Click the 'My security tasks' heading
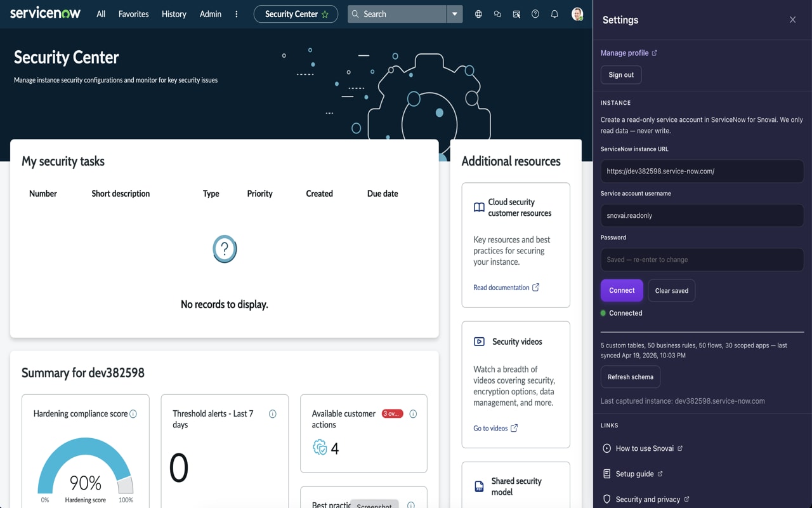This screenshot has width=812, height=508. tap(63, 161)
